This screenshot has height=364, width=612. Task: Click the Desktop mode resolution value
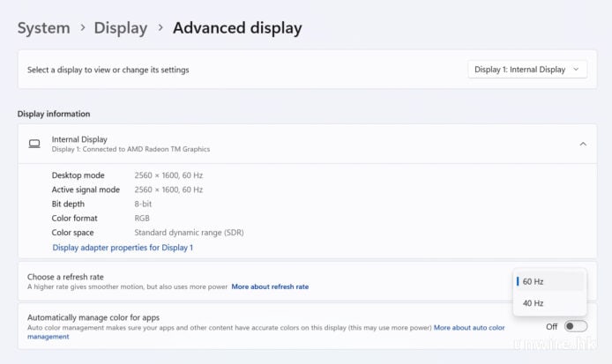click(168, 175)
